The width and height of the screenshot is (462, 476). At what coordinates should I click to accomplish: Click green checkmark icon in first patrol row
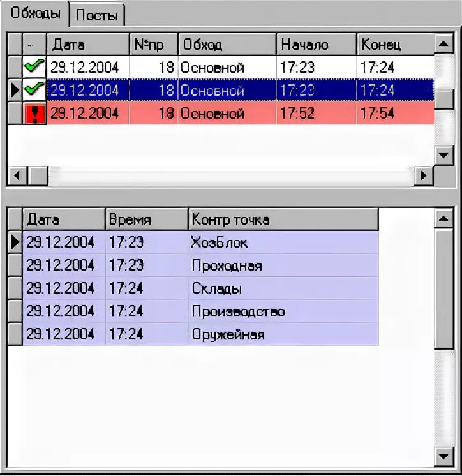(x=34, y=67)
